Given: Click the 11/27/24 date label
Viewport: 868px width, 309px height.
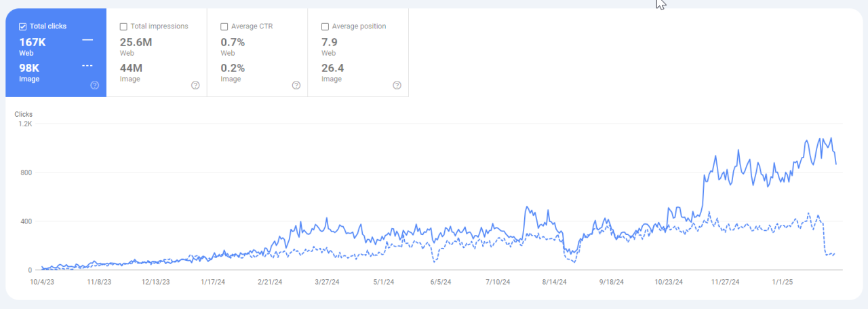Looking at the screenshot, I should pos(726,281).
